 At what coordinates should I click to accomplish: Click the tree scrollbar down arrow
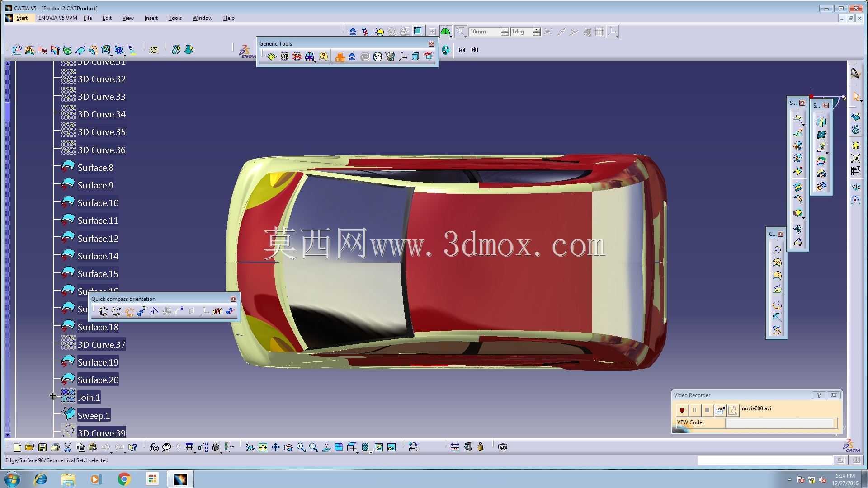pyautogui.click(x=7, y=435)
